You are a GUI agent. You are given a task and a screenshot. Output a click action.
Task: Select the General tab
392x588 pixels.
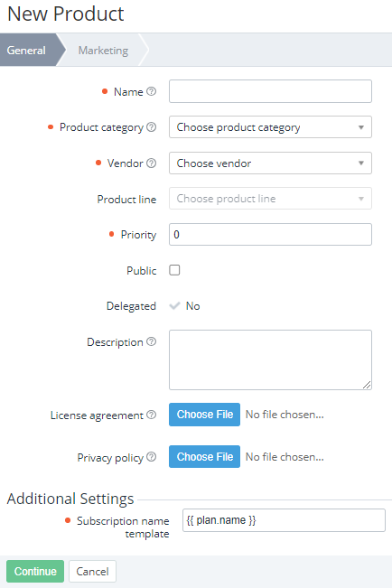pos(30,50)
